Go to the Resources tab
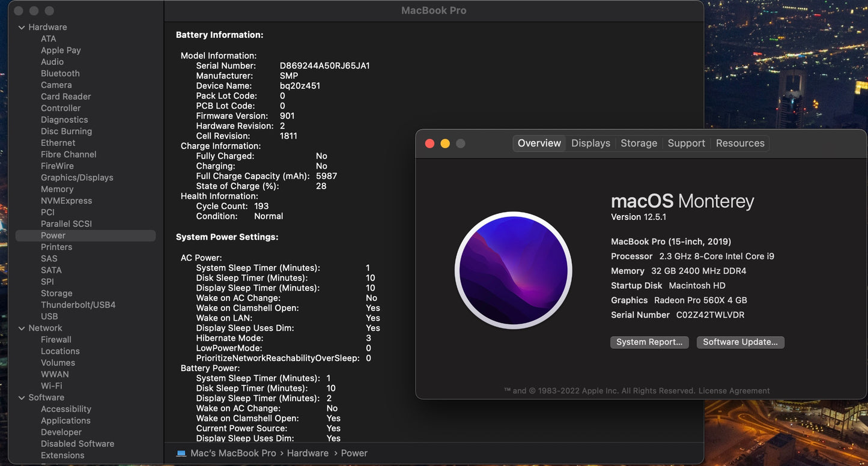 tap(740, 144)
